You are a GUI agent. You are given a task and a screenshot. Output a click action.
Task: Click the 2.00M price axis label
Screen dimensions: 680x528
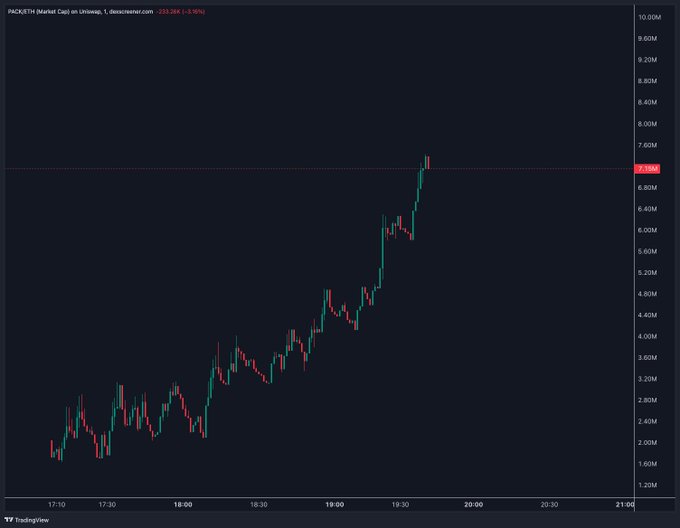click(647, 443)
